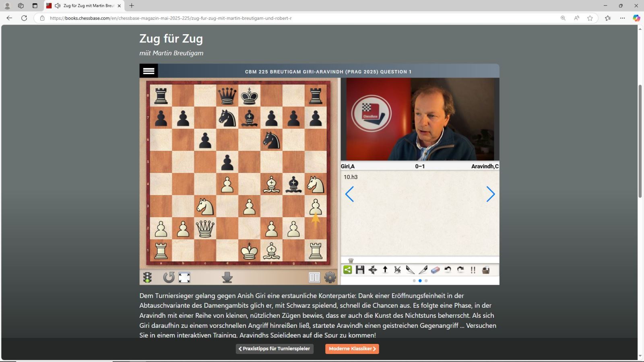Viewport: 644px width, 362px height.
Task: Go to previous move with left chevron
Action: pyautogui.click(x=349, y=194)
